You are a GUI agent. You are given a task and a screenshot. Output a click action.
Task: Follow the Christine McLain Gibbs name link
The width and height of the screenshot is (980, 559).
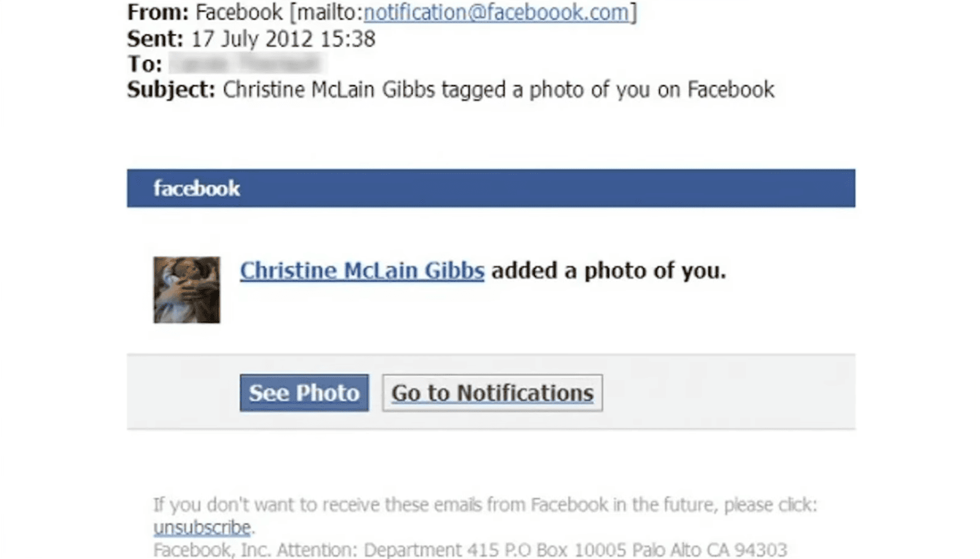point(362,271)
